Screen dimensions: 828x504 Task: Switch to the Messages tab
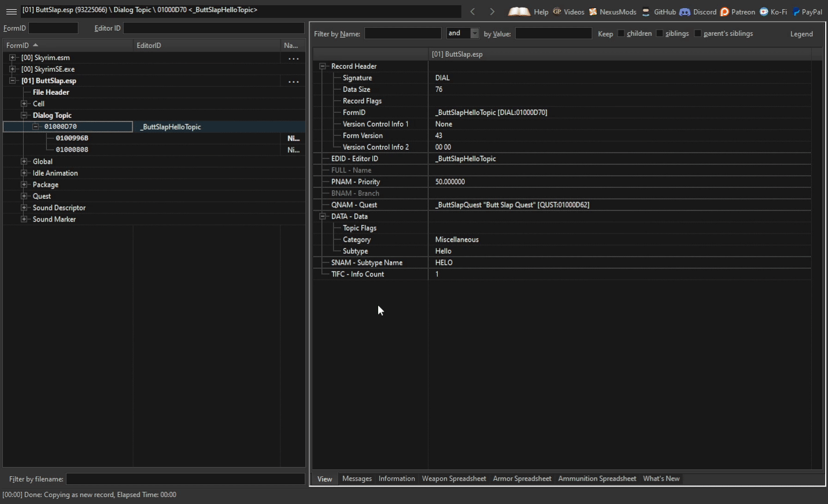pyautogui.click(x=357, y=478)
